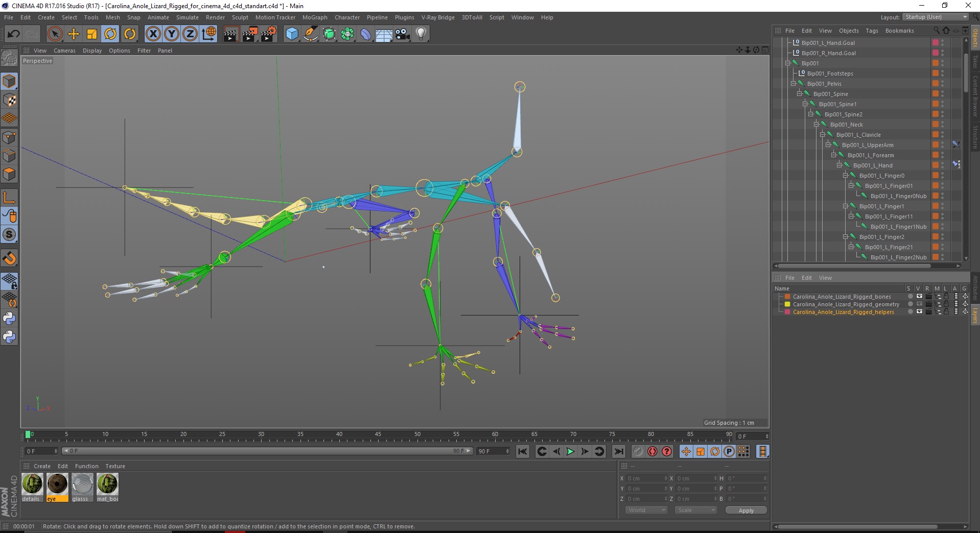
Task: Click the Undo arrow icon
Action: pyautogui.click(x=13, y=34)
